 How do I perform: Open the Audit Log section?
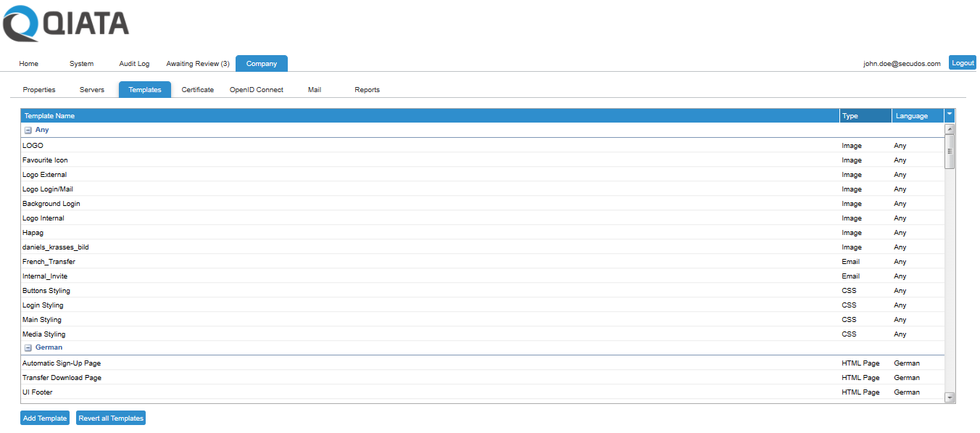click(133, 64)
